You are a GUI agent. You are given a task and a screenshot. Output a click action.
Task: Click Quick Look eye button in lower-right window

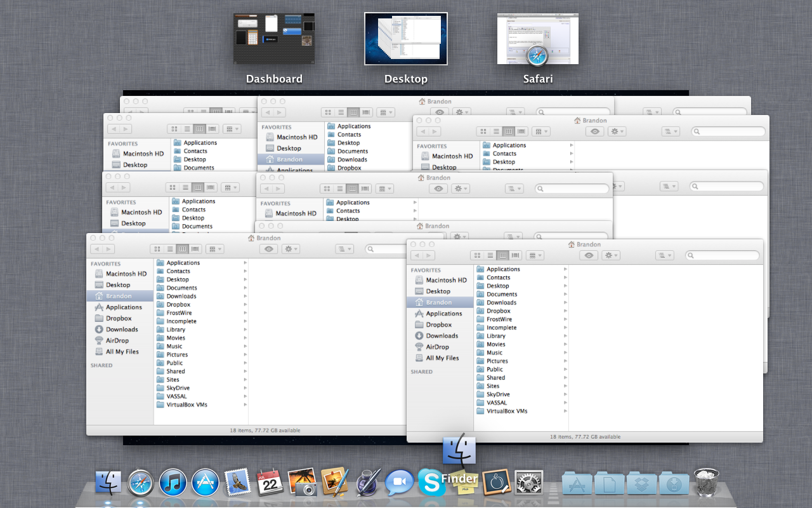(x=589, y=255)
